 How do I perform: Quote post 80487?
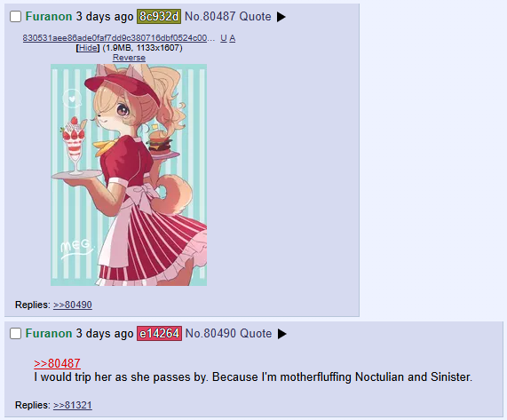255,17
